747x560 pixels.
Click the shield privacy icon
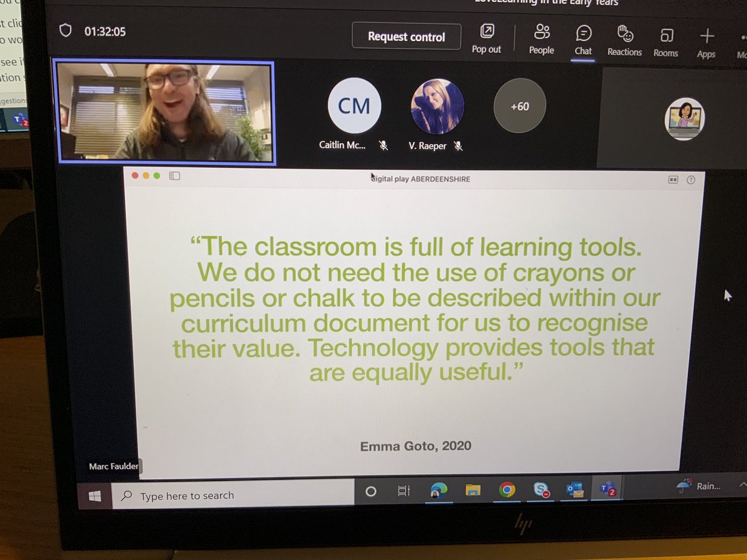tap(65, 30)
